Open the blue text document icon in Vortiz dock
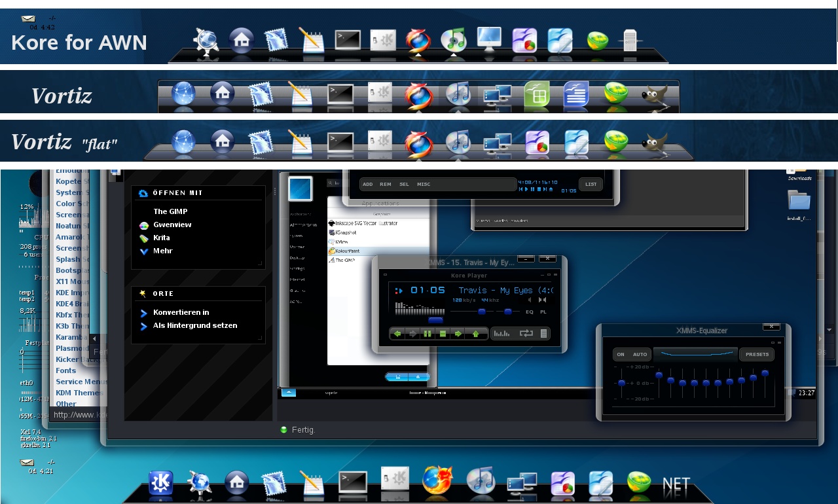 (x=576, y=94)
